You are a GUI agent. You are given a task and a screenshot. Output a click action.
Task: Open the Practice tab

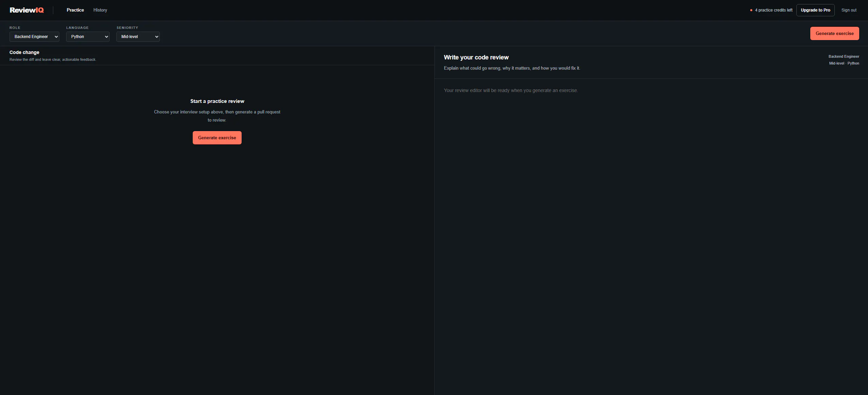tap(75, 10)
